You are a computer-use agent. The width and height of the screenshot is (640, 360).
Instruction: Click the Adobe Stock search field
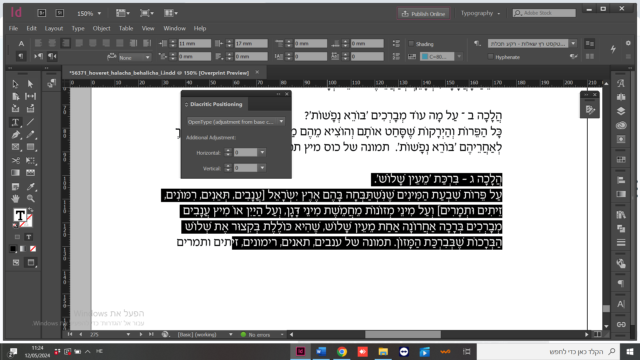click(x=544, y=13)
